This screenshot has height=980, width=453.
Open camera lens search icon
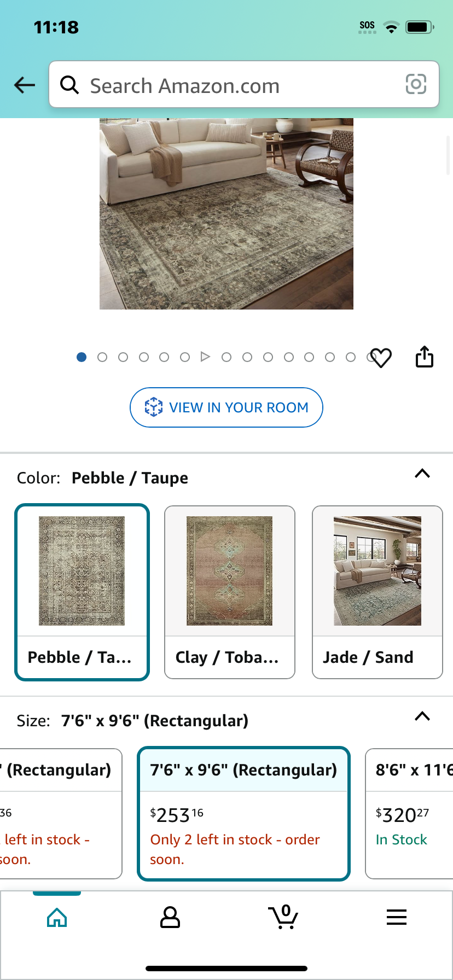[x=416, y=84]
